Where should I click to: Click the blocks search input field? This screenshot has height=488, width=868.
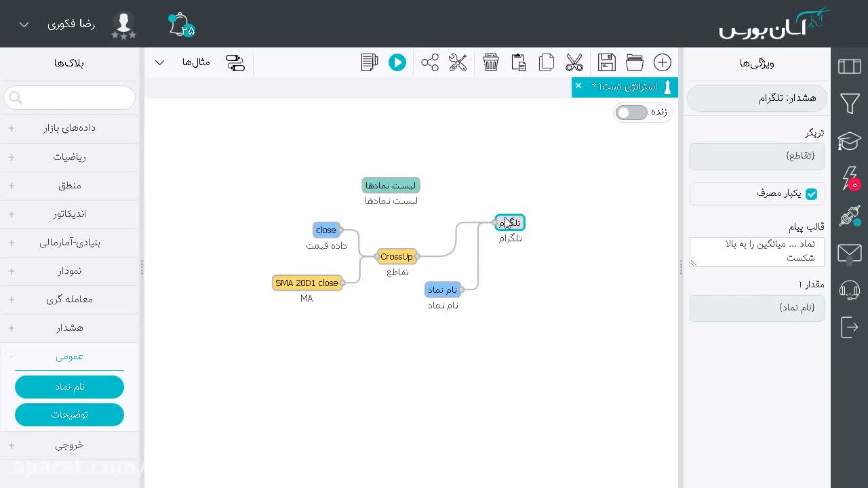coord(70,98)
